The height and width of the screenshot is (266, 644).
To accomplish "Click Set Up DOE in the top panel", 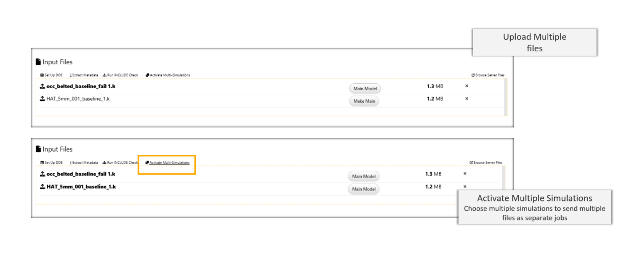I will pos(52,75).
